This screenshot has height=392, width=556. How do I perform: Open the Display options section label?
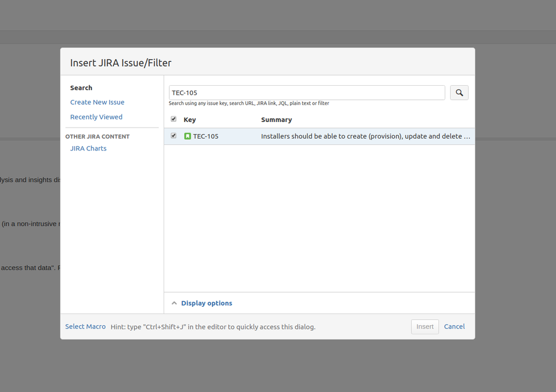click(x=206, y=303)
